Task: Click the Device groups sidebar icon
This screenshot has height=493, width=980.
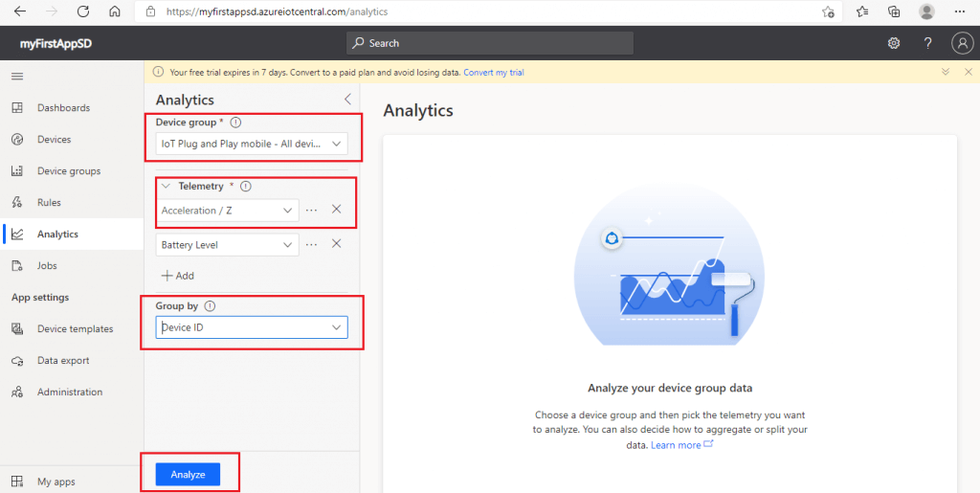Action: coord(17,170)
